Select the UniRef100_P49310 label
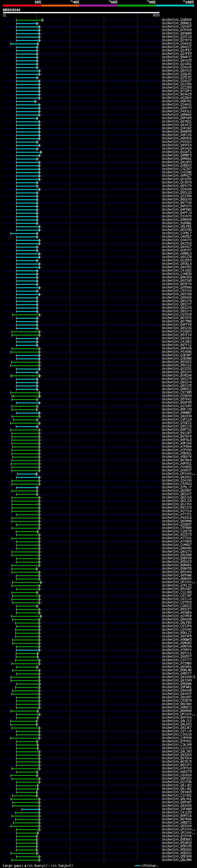197x868 pixels. click(x=177, y=142)
